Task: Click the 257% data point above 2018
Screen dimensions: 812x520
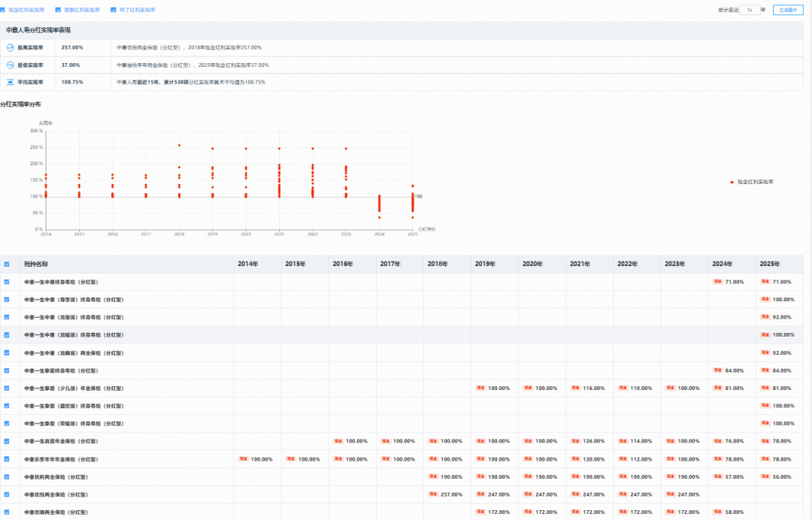Action: pos(179,145)
